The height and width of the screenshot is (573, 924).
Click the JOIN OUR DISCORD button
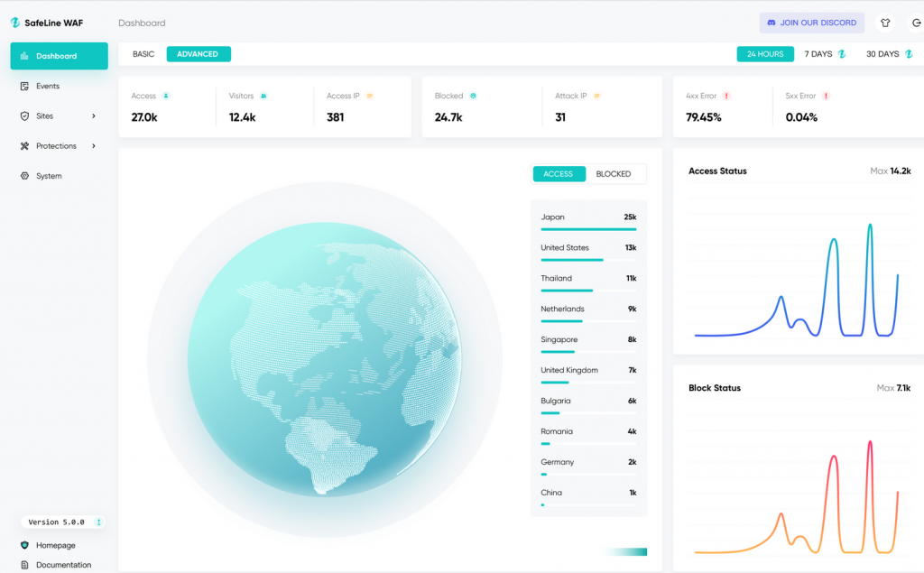coord(811,23)
